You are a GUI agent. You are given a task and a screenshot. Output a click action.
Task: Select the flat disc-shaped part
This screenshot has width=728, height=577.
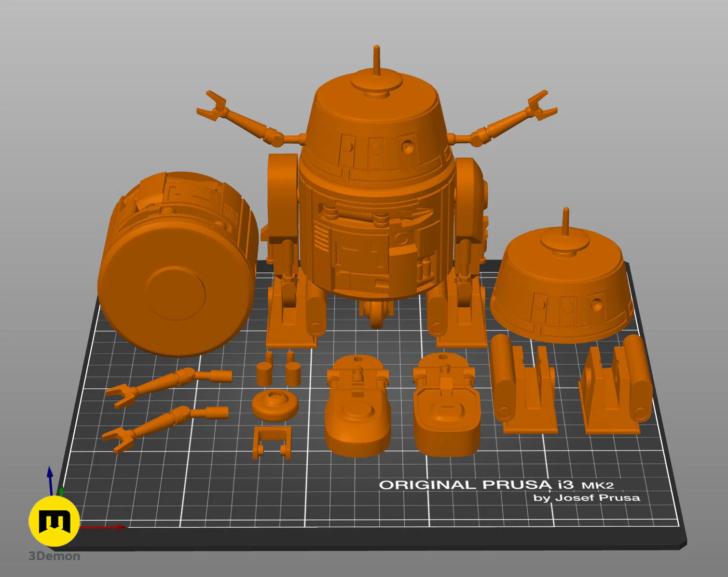click(x=275, y=405)
